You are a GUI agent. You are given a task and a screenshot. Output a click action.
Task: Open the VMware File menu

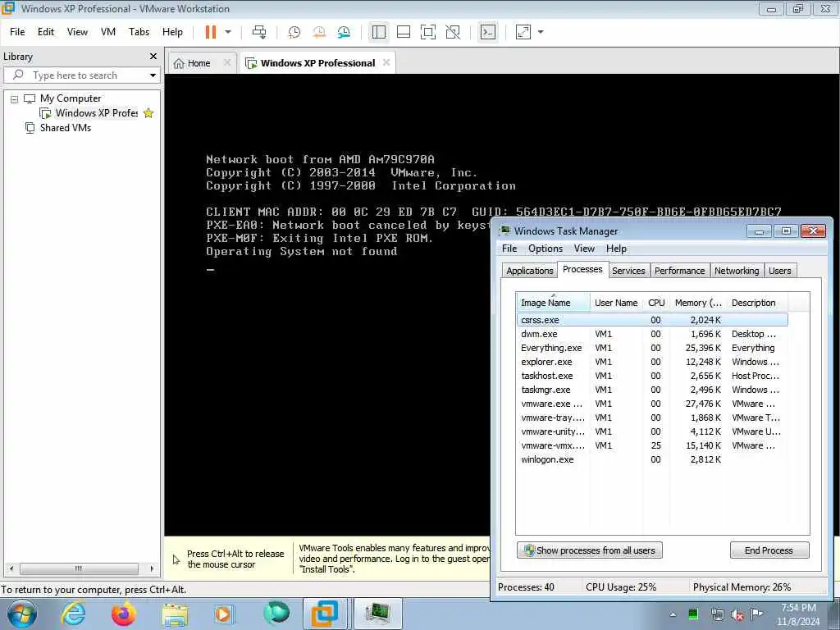click(x=17, y=32)
